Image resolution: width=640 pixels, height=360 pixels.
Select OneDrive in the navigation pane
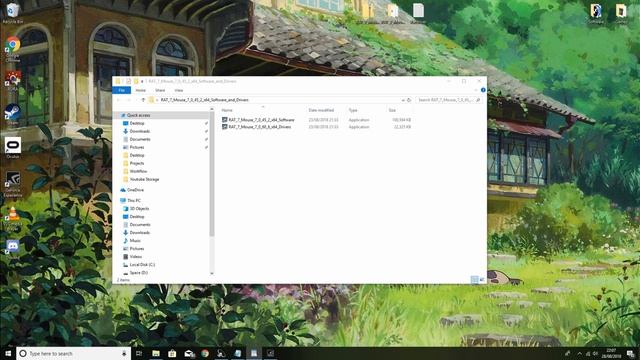coord(135,190)
